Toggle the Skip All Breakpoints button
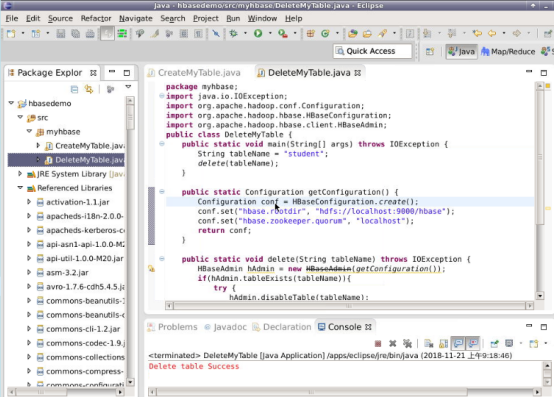 coord(216,34)
